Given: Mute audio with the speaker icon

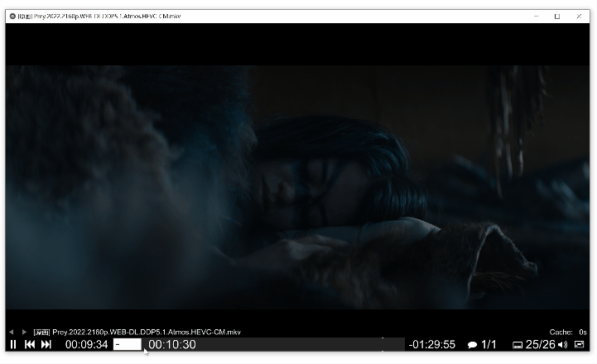Looking at the screenshot, I should [563, 345].
